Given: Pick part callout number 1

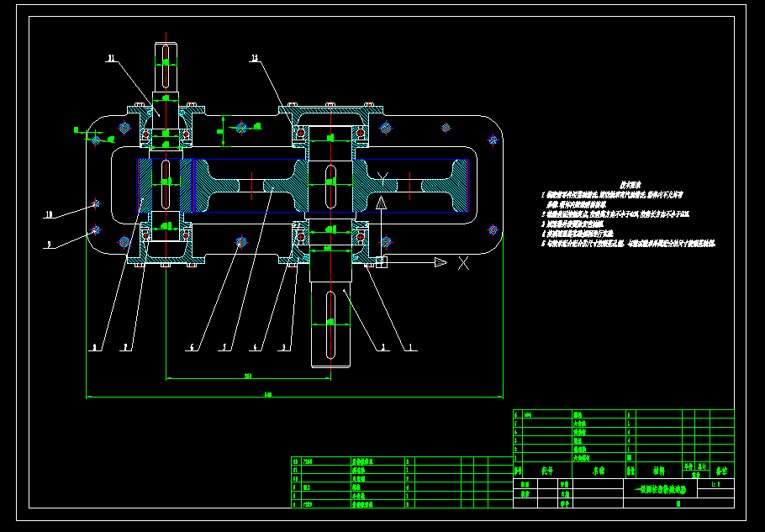Looking at the screenshot, I should [x=410, y=346].
